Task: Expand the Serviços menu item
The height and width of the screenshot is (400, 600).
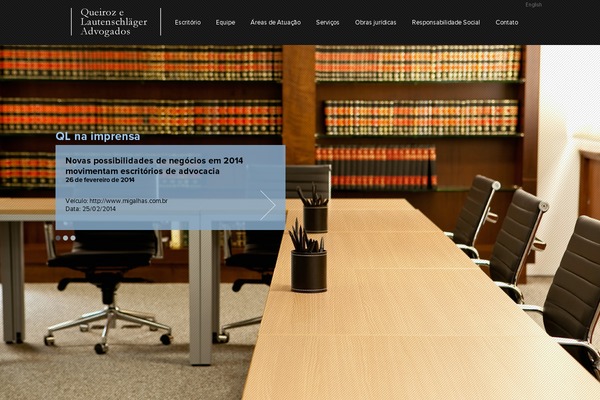Action: (327, 22)
